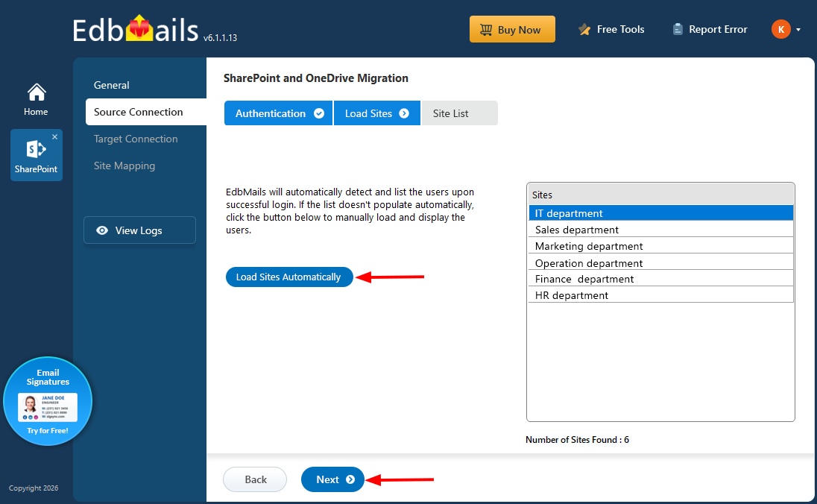Click Load Sites Automatically
817x504 pixels.
[x=289, y=277]
